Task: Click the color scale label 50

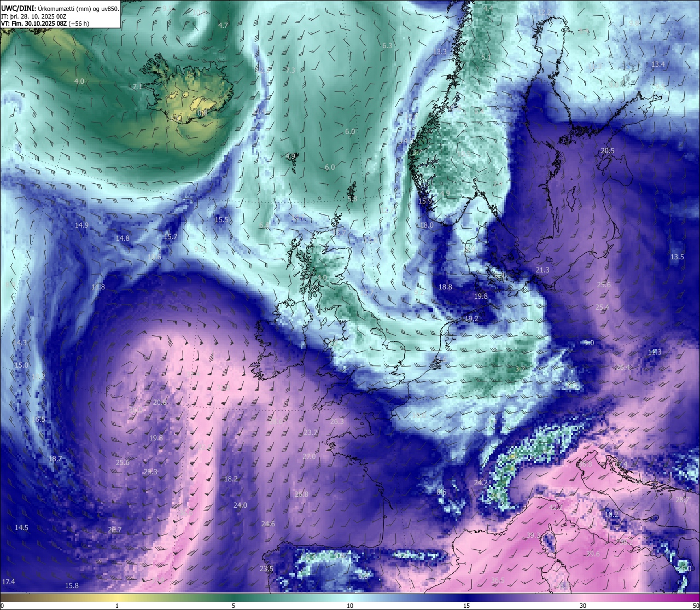Action: pyautogui.click(x=695, y=606)
